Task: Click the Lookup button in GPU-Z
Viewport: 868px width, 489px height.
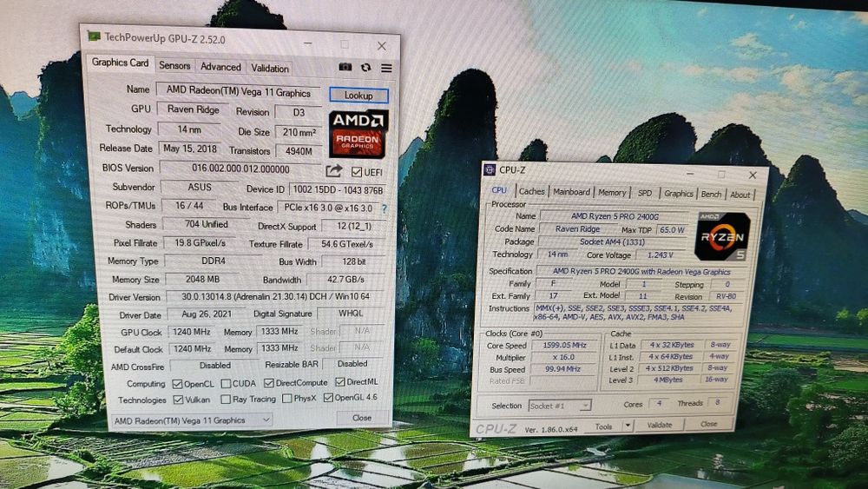Action: point(358,96)
